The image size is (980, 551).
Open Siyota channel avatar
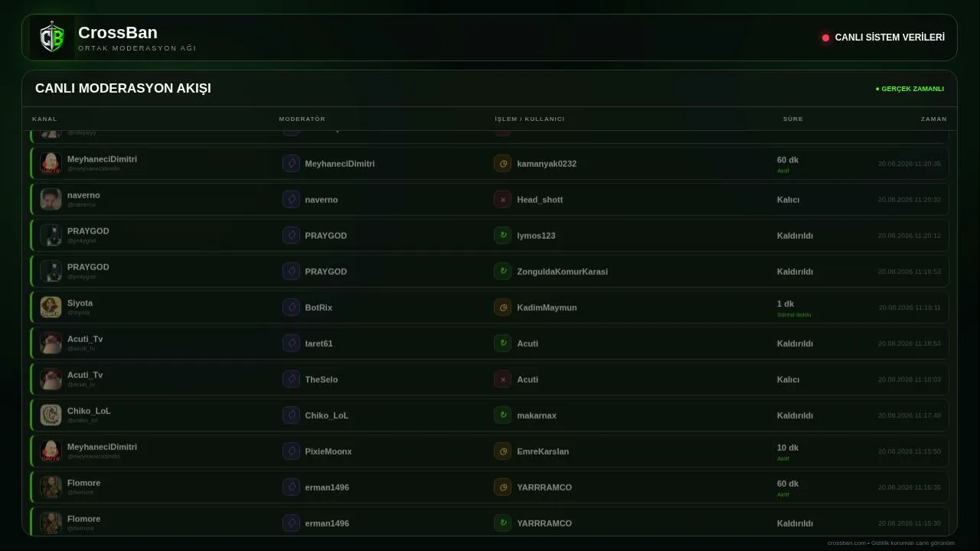pyautogui.click(x=51, y=307)
